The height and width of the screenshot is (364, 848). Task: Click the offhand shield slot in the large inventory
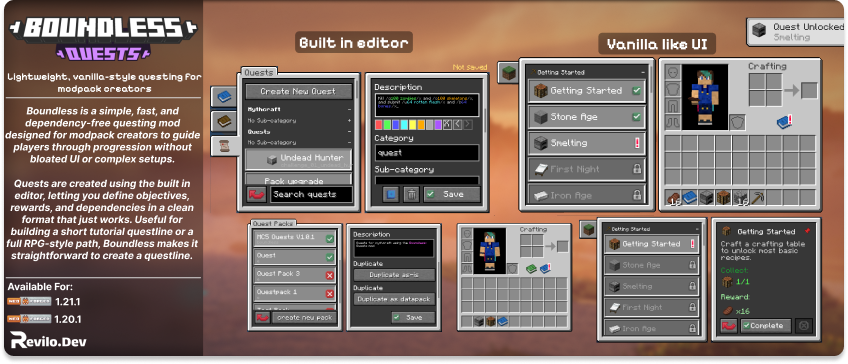737,122
